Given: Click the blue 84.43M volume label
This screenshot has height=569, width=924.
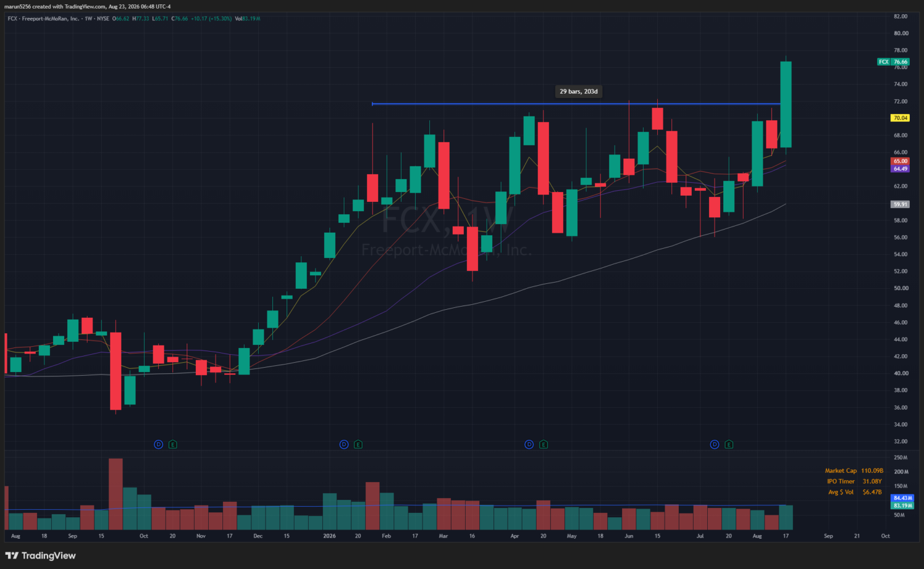Looking at the screenshot, I should 903,498.
